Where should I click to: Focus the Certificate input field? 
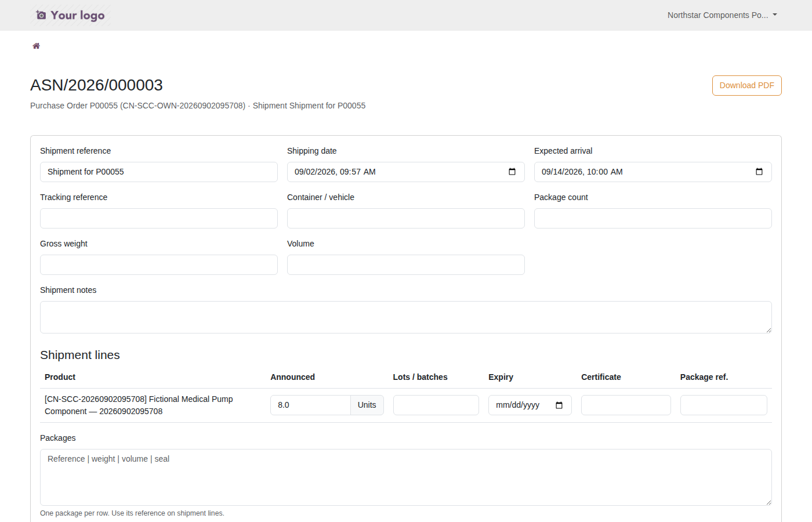click(626, 405)
